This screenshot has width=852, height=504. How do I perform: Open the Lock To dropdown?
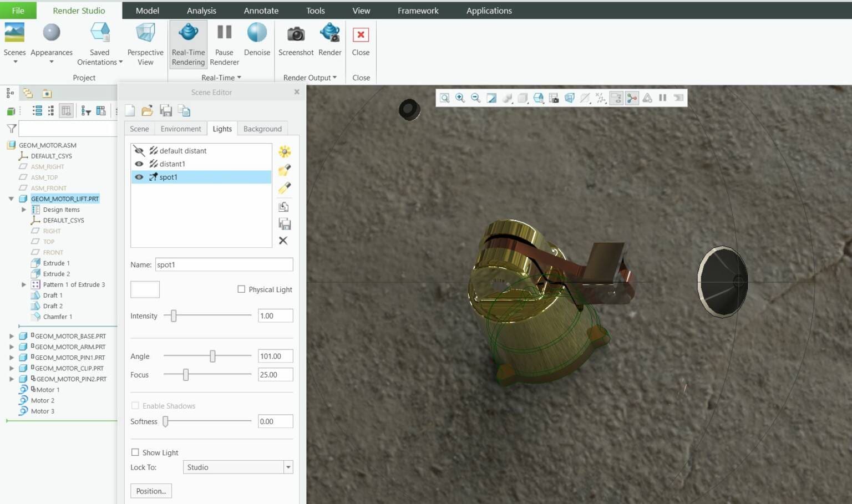pyautogui.click(x=288, y=467)
